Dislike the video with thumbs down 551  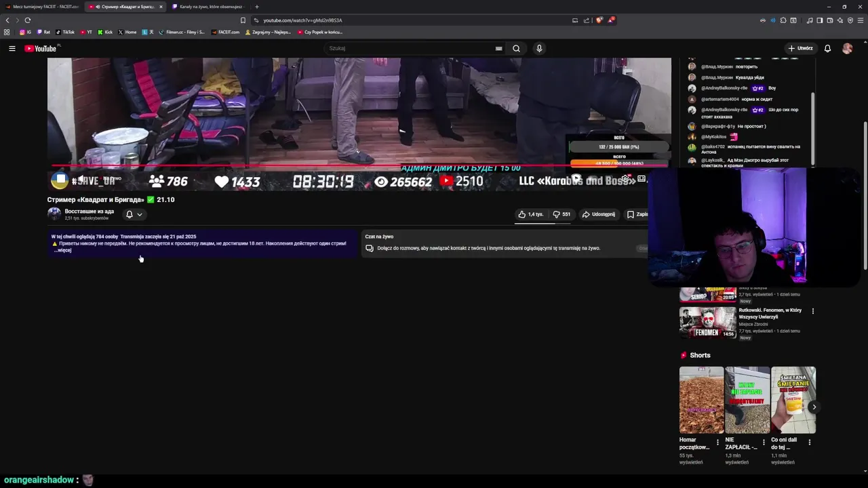click(x=561, y=214)
